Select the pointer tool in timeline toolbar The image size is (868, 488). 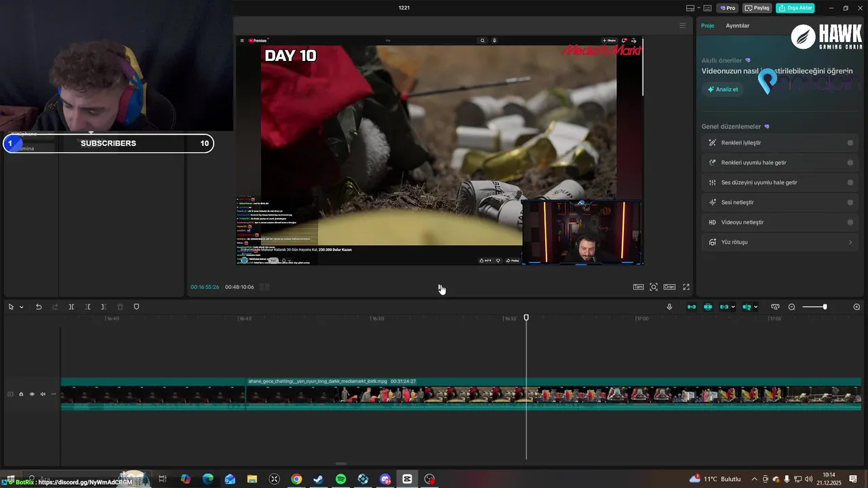point(11,307)
